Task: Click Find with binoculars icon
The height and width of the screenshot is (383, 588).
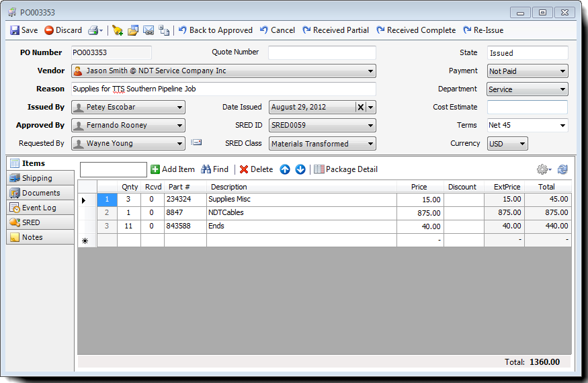Action: click(215, 169)
